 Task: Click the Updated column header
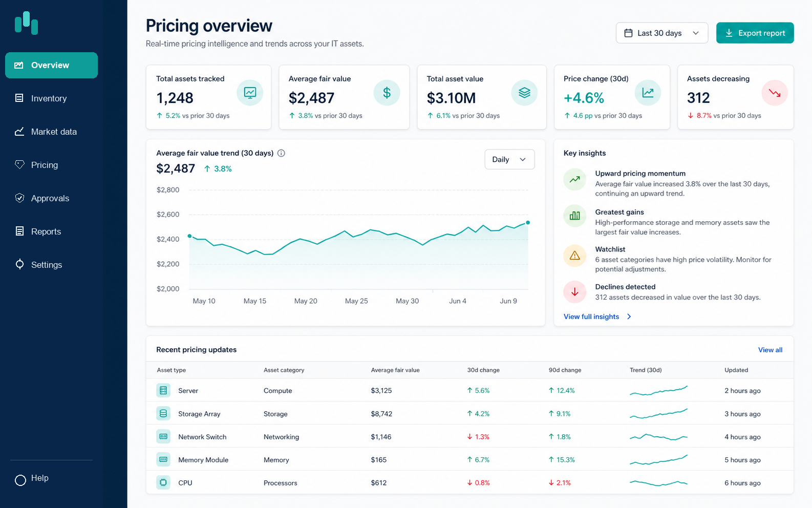736,370
